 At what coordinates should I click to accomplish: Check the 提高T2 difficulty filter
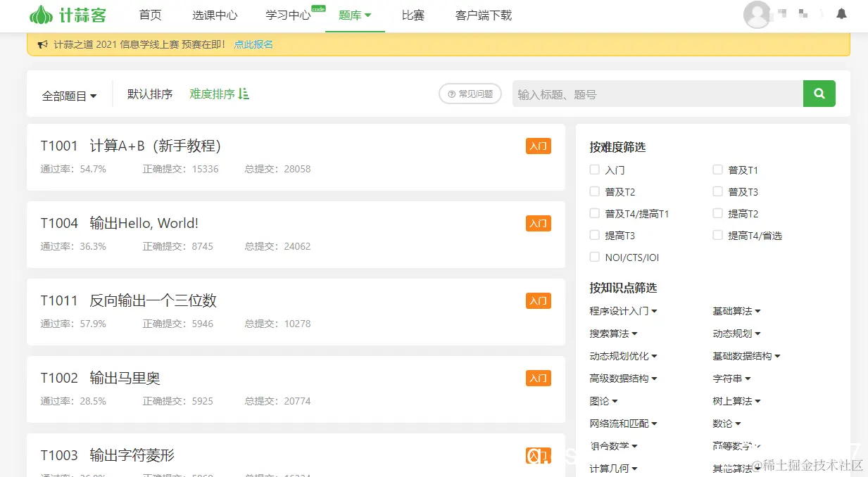[717, 213]
